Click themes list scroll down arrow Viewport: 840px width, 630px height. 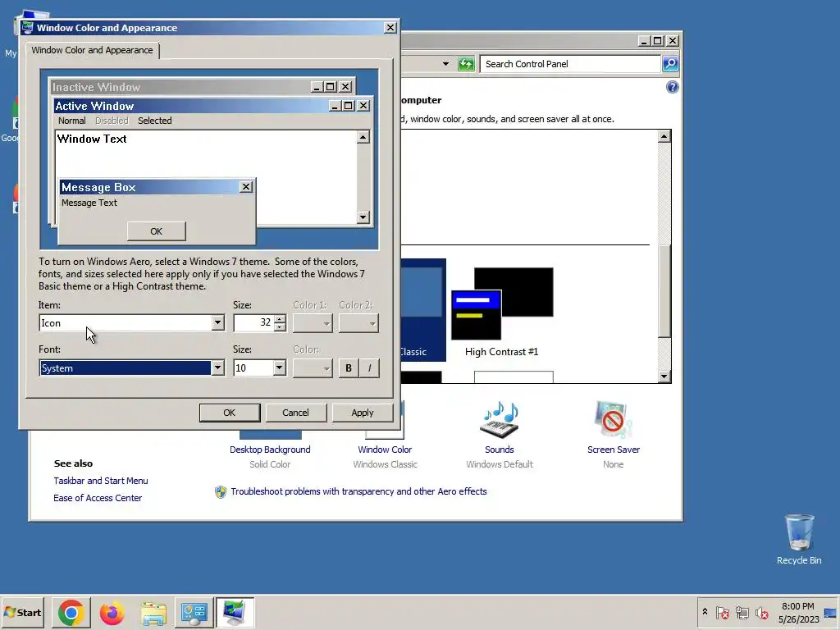[664, 377]
